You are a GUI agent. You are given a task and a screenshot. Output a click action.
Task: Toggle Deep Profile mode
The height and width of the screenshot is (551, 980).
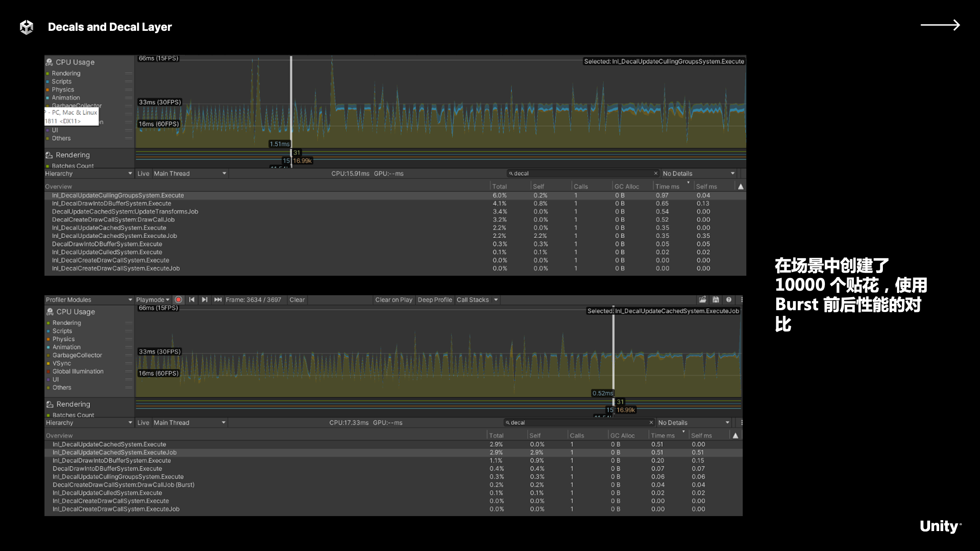pyautogui.click(x=435, y=300)
